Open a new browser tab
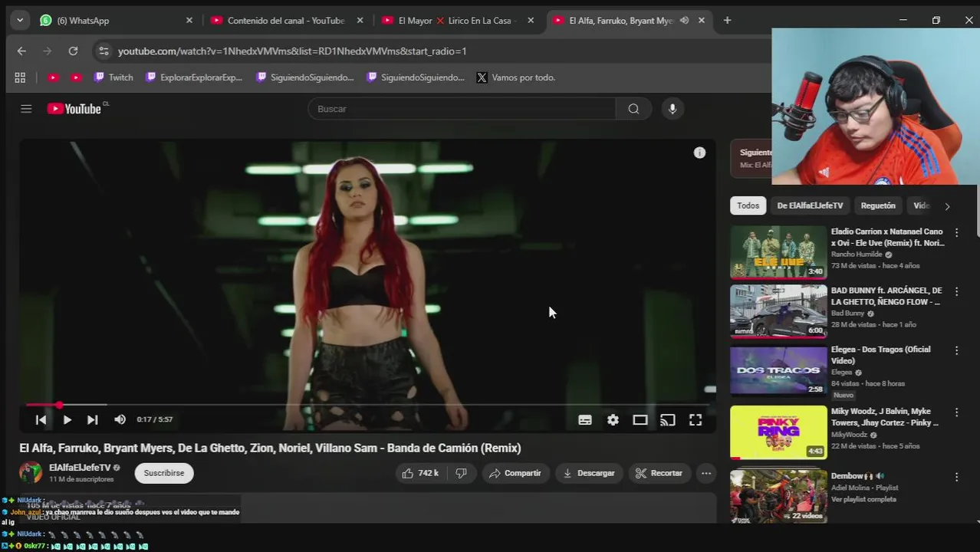980x552 pixels. [x=727, y=21]
